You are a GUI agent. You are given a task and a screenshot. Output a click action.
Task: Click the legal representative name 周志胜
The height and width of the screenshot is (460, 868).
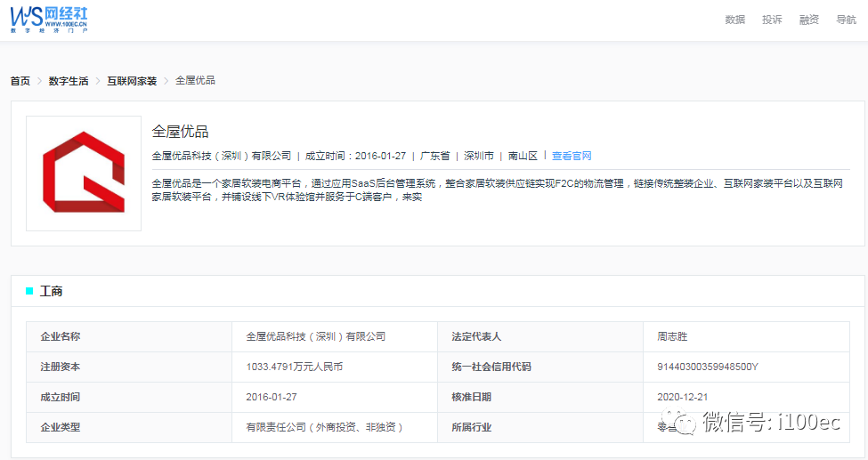(x=672, y=337)
